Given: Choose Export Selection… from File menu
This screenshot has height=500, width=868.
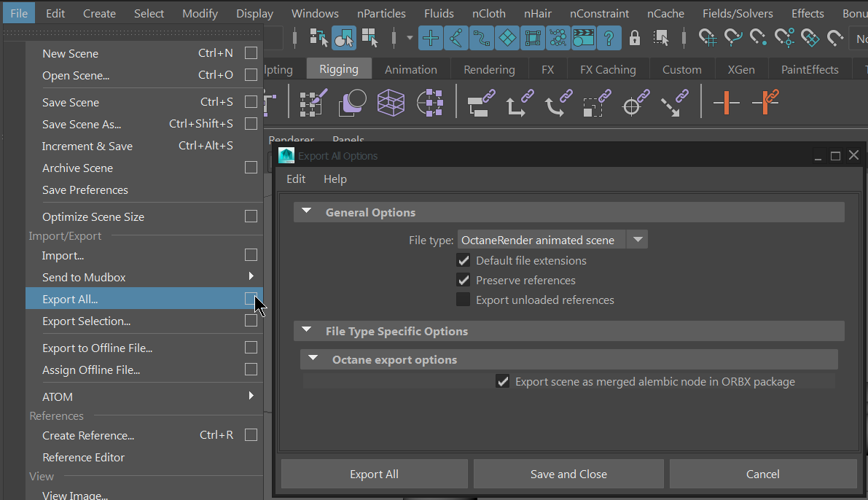Looking at the screenshot, I should point(145,321).
